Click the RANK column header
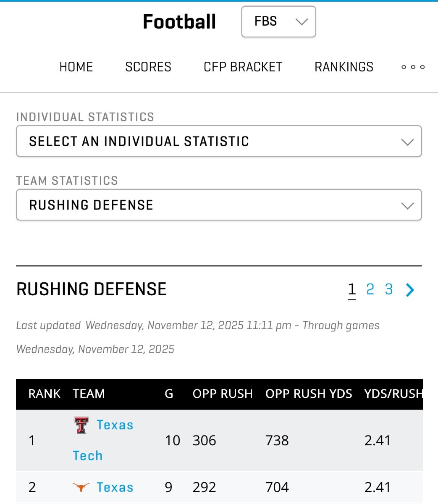438x504 pixels. (45, 394)
